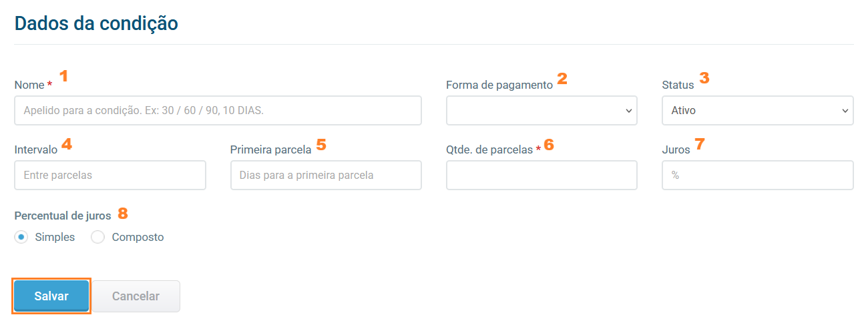Click orange marker 4 next to Intervalo
This screenshot has width=868, height=323.
(66, 143)
